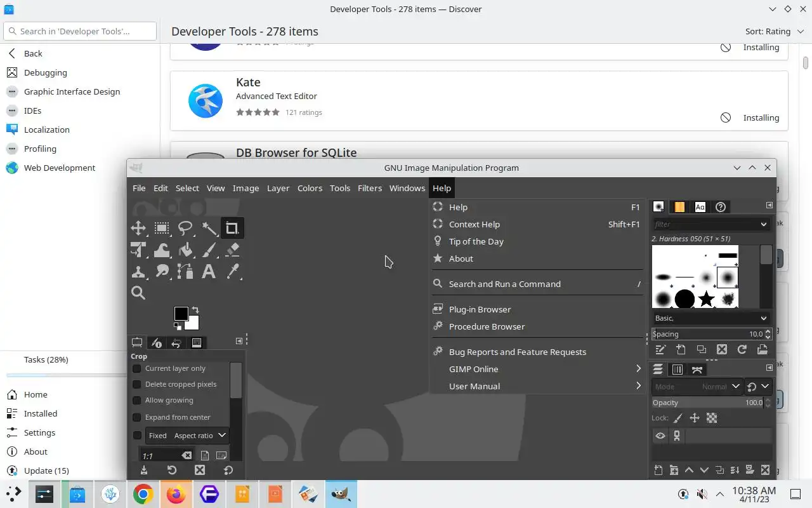Tick the Allow growing checkbox

click(136, 400)
